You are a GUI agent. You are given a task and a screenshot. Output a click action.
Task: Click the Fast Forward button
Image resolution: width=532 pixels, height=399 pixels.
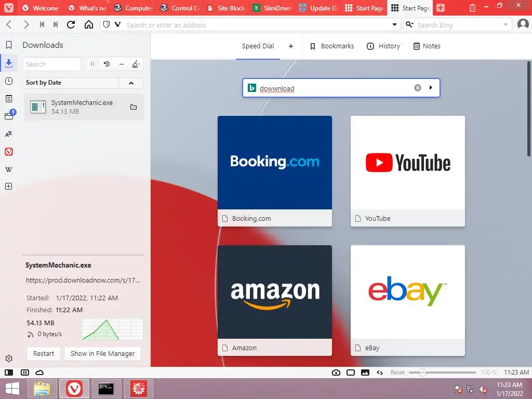click(56, 24)
